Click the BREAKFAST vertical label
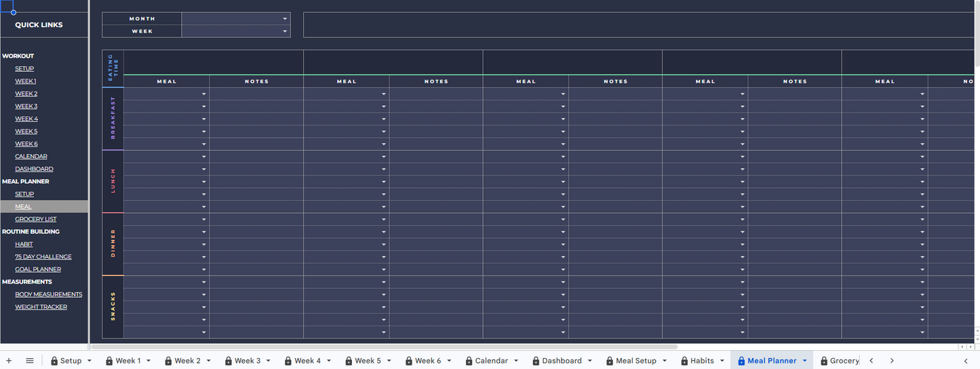The image size is (980, 369). [113, 118]
